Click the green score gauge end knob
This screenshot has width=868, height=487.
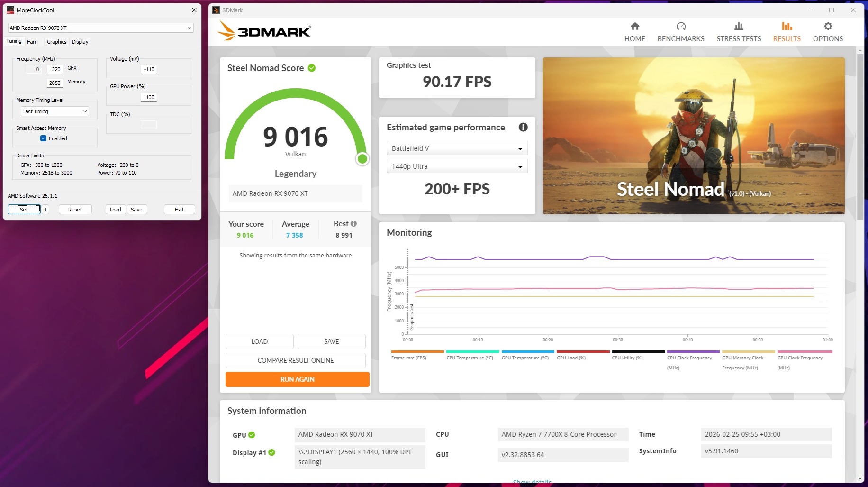[x=362, y=159]
